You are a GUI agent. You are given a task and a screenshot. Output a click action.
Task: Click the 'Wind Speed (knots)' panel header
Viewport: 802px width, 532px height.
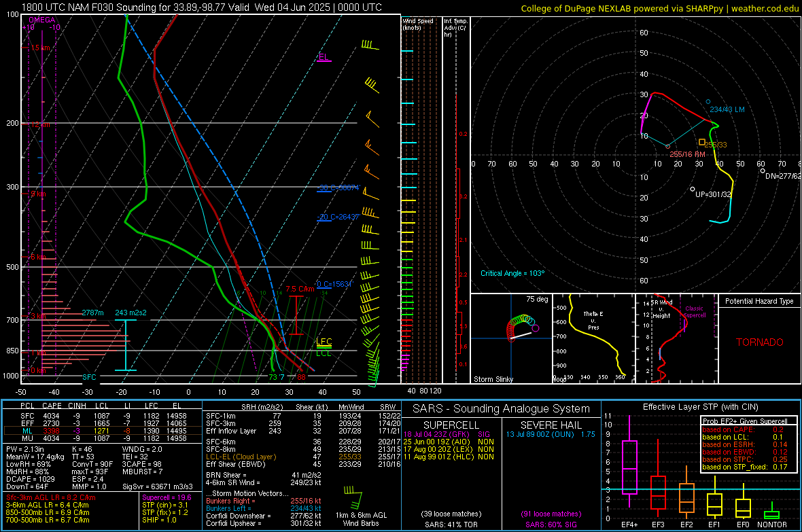coord(417,24)
